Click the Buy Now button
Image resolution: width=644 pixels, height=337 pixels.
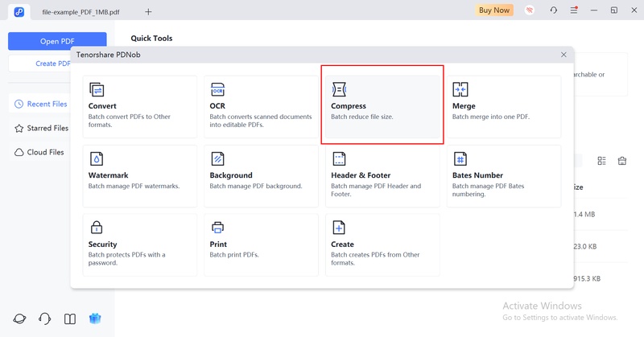pyautogui.click(x=494, y=10)
